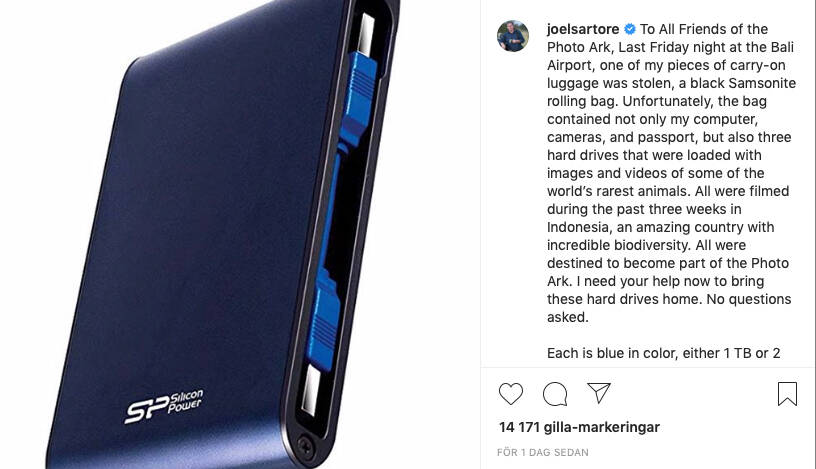Like the post with the heart icon
The width and height of the screenshot is (816, 469).
(x=511, y=394)
